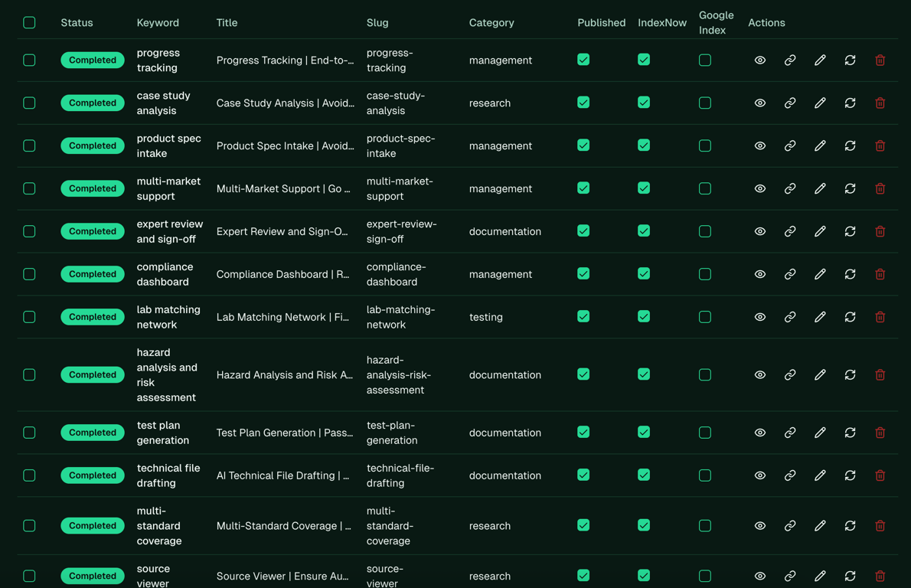Delete the source viewer entry

pyautogui.click(x=880, y=576)
